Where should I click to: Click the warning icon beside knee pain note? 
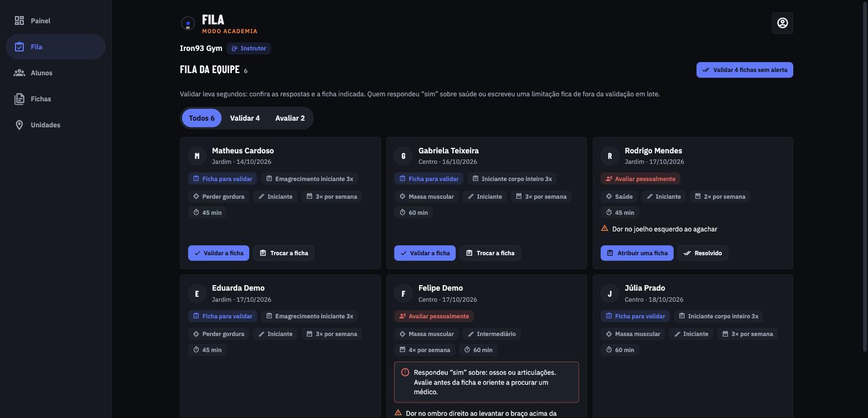click(x=604, y=229)
